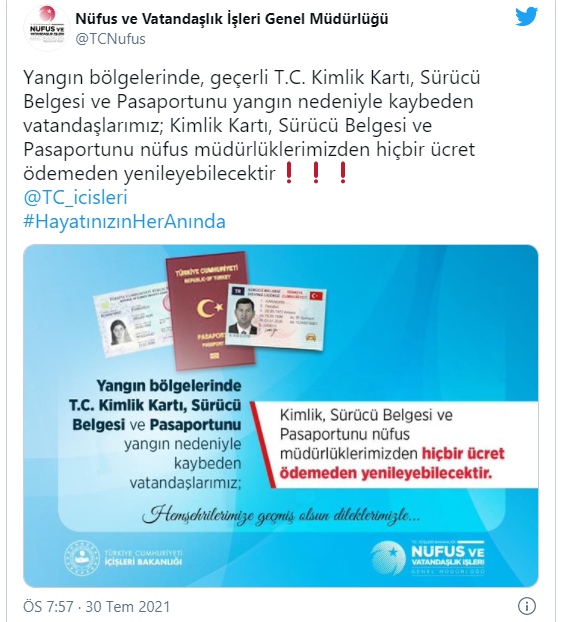Click the red passport picture
The width and height of the screenshot is (562, 622).
pos(209,310)
